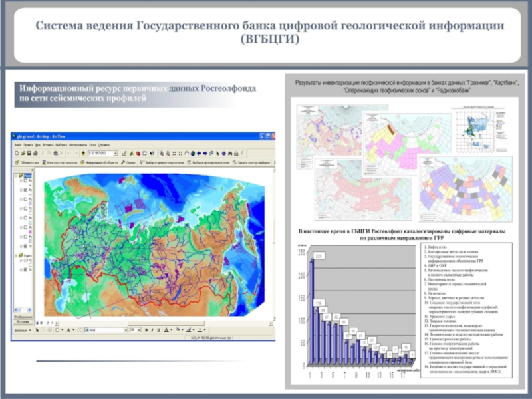Click the What's This help pointer icon
Screen dimensions: 532x399
pos(152,154)
